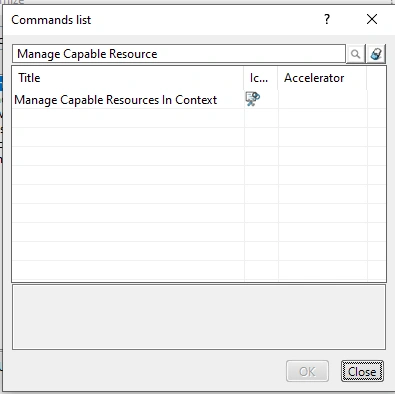Click the Close button
The width and height of the screenshot is (395, 394).
(362, 371)
